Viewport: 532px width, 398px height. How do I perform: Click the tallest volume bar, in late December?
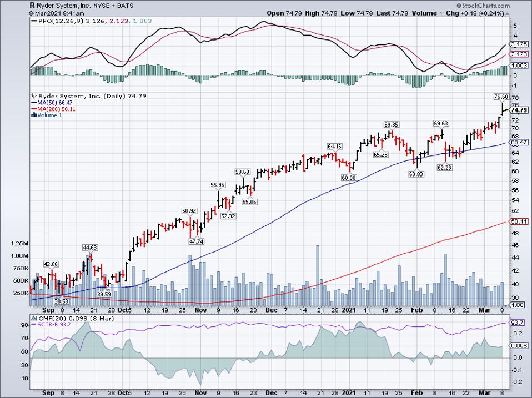(318, 275)
